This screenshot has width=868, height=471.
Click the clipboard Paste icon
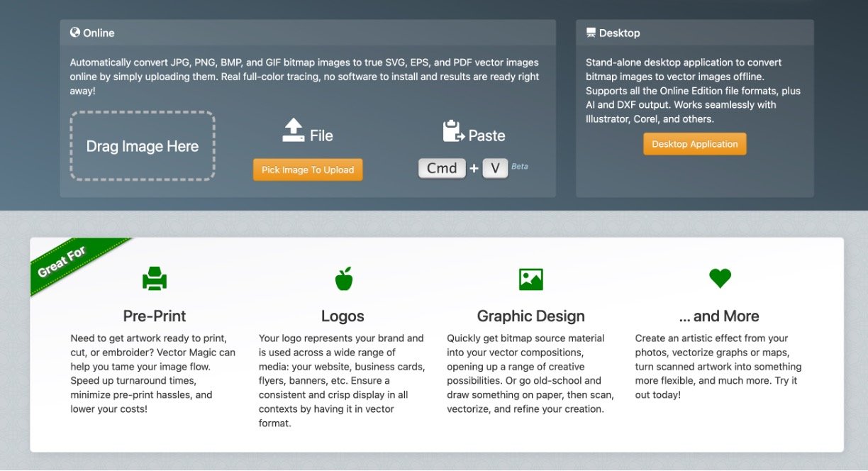point(452,131)
